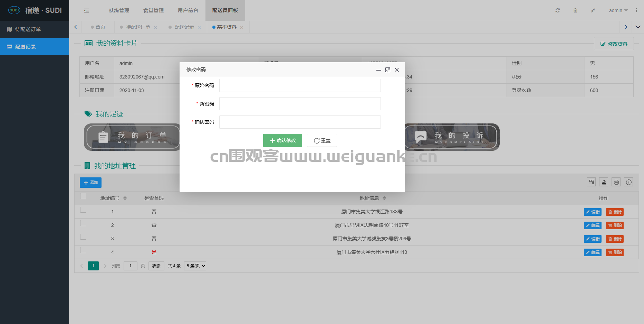Delete the 思明南路40号1107室 address
The height and width of the screenshot is (324, 644).
pyautogui.click(x=615, y=225)
